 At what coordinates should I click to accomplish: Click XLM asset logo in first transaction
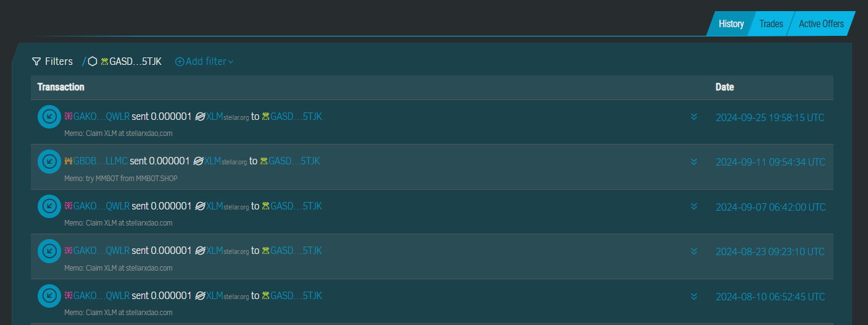[x=200, y=117]
